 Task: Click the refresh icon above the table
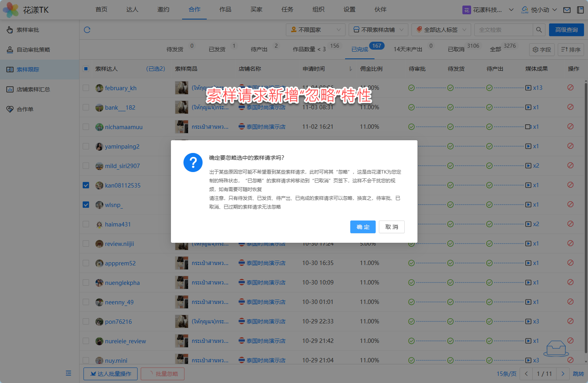coord(87,30)
